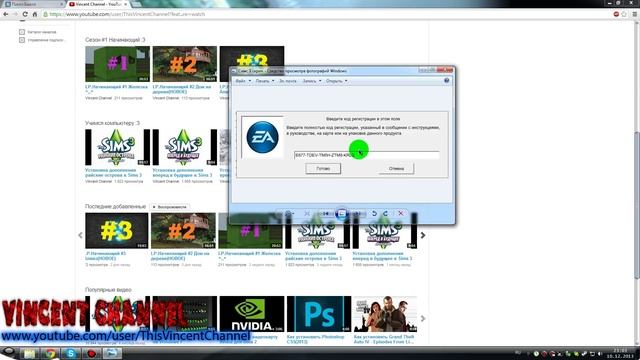Bookmark the page with star icon
Screen dimensions: 640x360
coord(624,14)
